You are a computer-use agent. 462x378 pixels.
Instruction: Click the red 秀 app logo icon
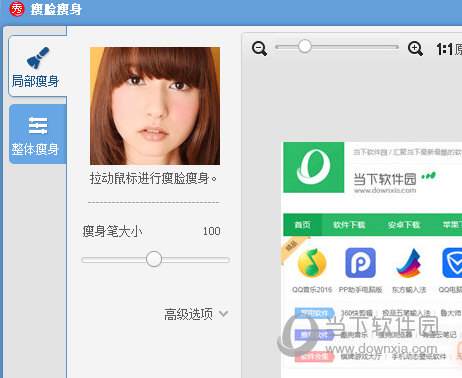point(17,9)
